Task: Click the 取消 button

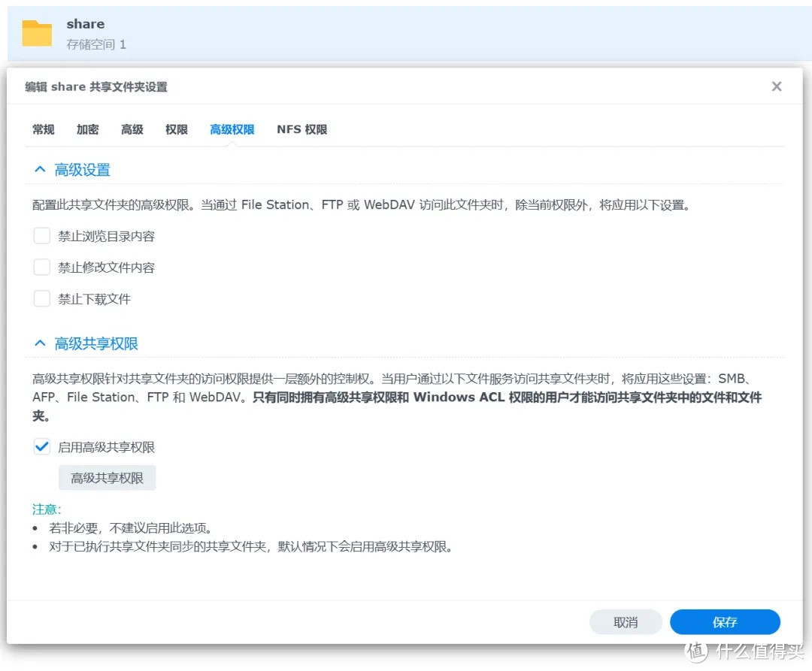Action: [626, 621]
